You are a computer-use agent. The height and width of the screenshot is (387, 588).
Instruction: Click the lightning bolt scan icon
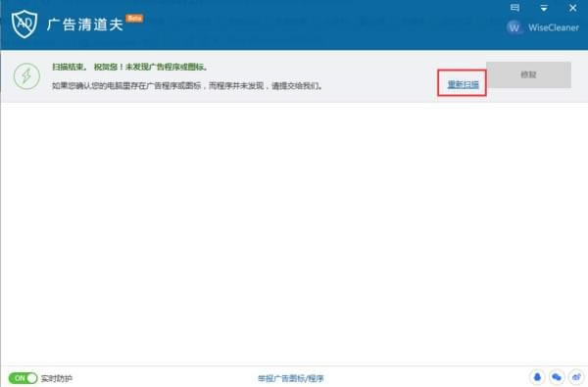tap(26, 76)
